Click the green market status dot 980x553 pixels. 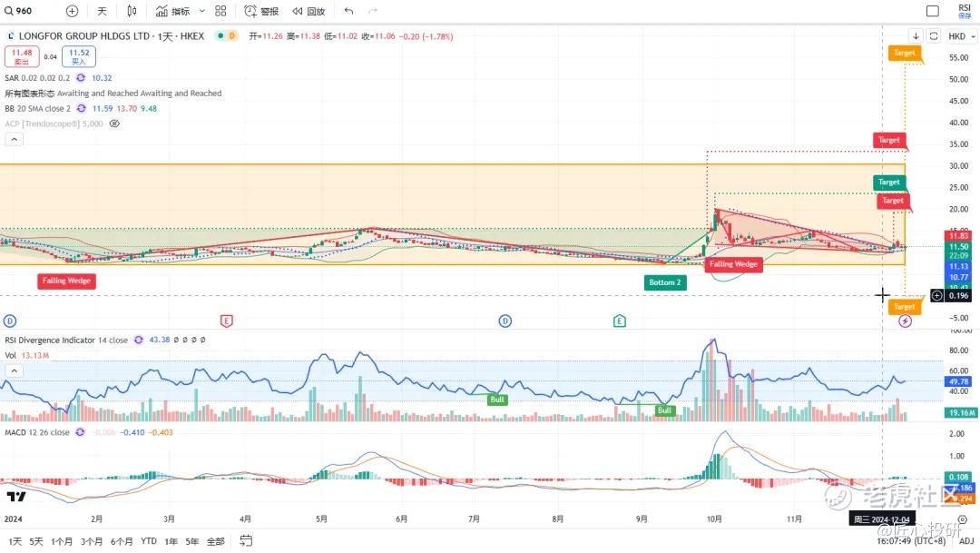[x=220, y=35]
